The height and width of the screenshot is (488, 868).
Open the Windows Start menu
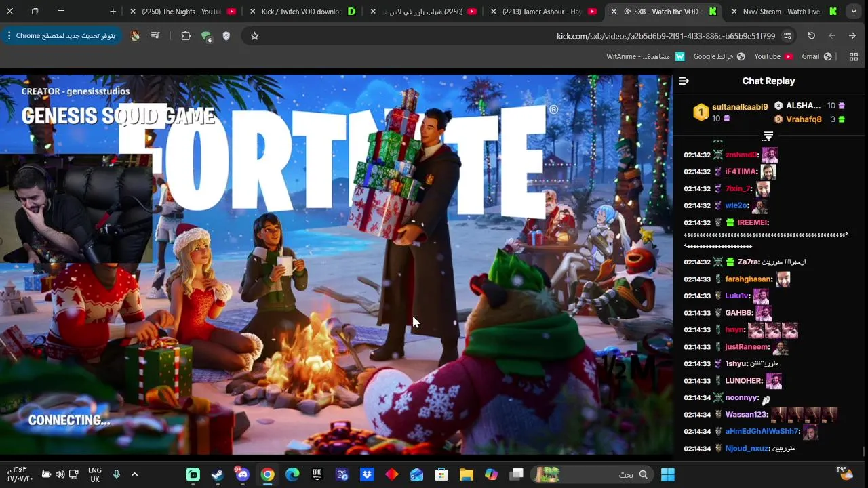pos(668,474)
